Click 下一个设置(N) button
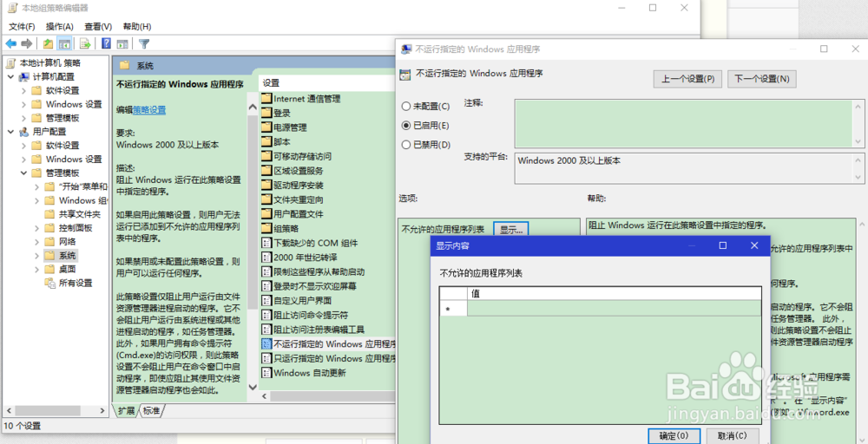 click(x=762, y=79)
